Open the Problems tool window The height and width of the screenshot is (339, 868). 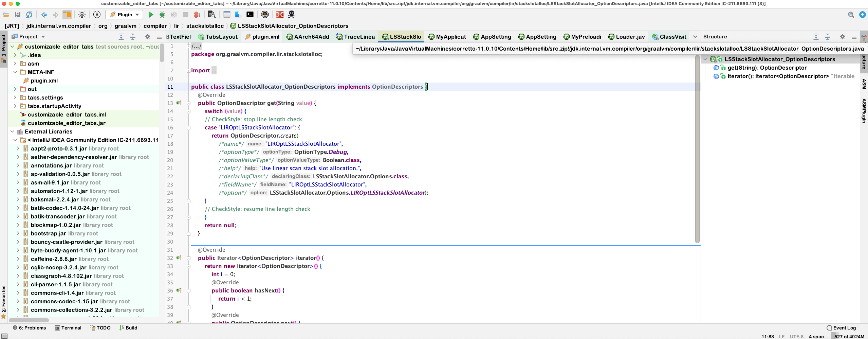(29, 328)
